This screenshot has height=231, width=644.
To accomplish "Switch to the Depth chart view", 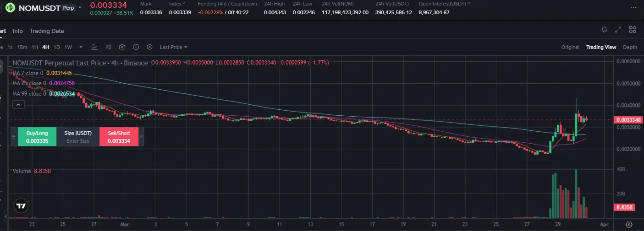I will 630,47.
